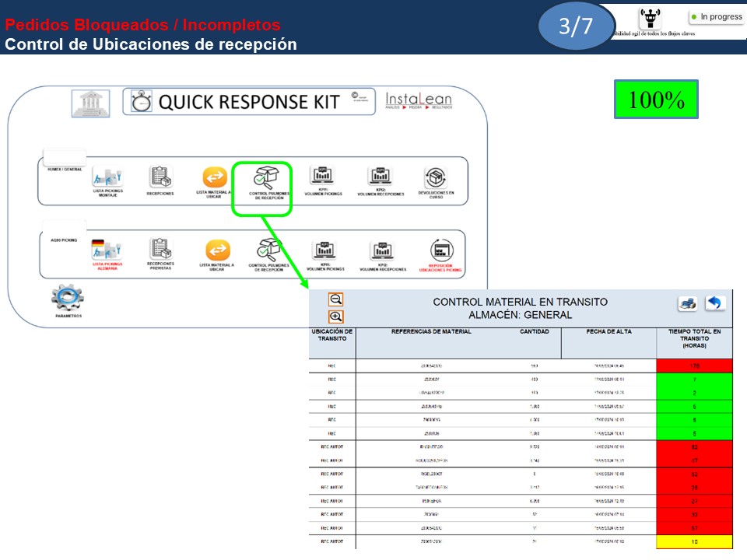Open Recepciones in the General row

click(160, 180)
